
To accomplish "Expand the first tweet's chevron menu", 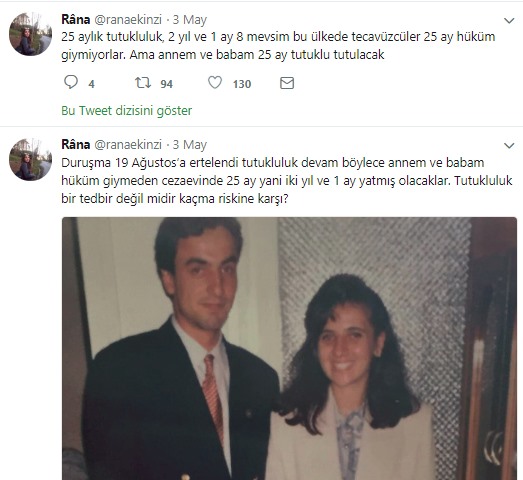I will pyautogui.click(x=509, y=21).
